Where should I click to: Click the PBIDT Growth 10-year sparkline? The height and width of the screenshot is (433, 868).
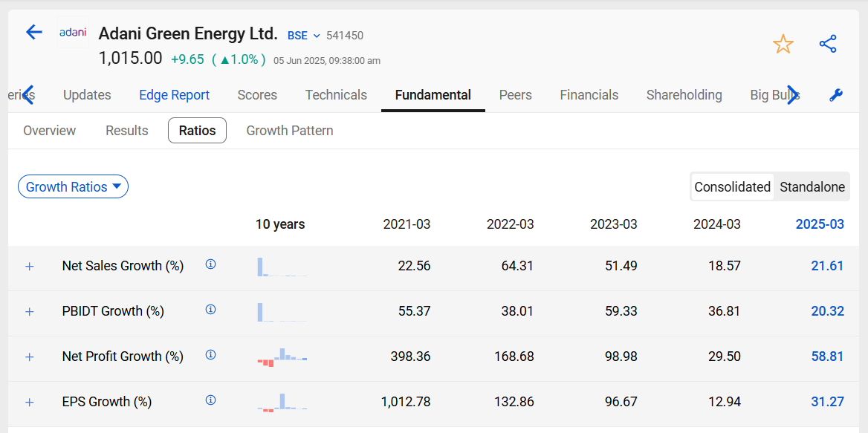coord(282,312)
